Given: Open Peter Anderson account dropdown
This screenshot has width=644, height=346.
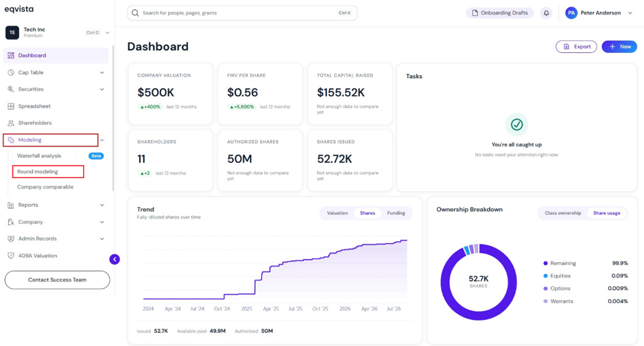Looking at the screenshot, I should [630, 13].
